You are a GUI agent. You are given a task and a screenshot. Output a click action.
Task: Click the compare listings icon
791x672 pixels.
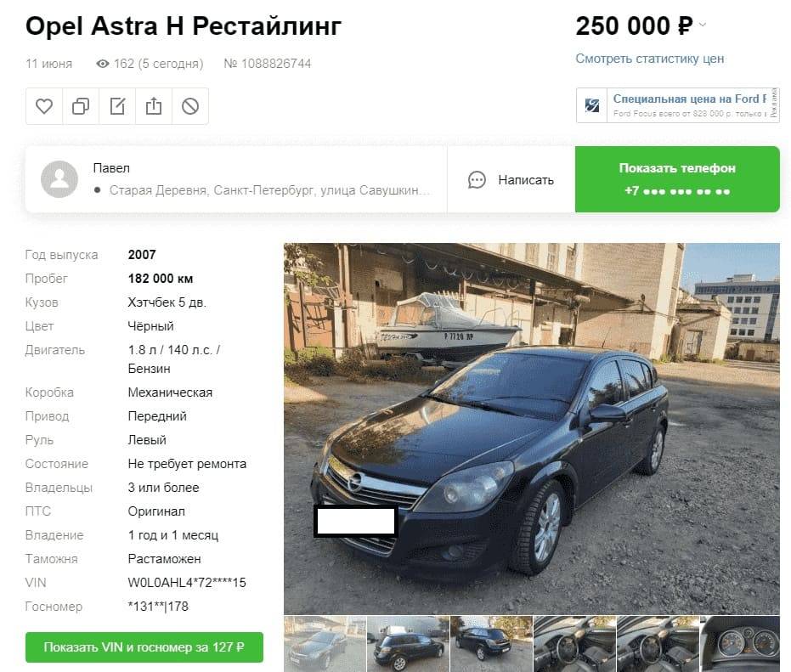pos(81,106)
